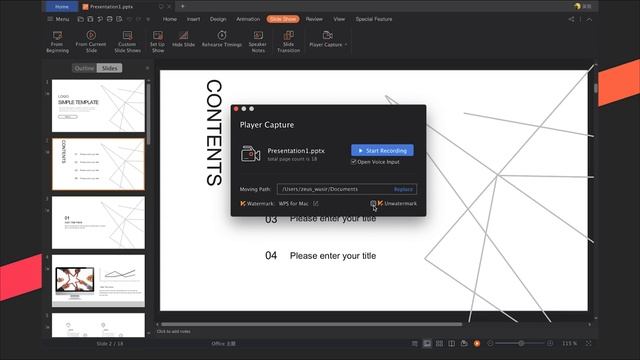Switch to Reading view icon
640x360 pixels.
coord(451,344)
